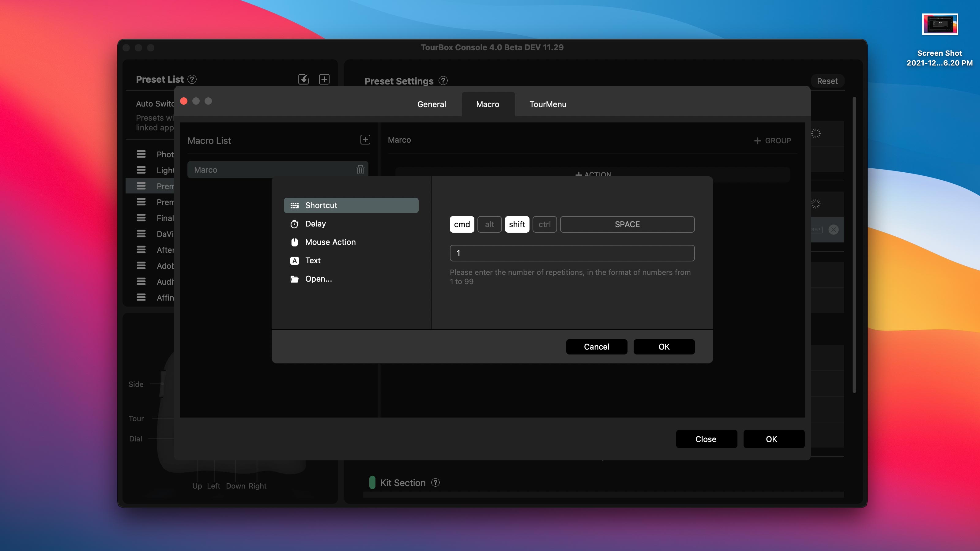Image resolution: width=980 pixels, height=551 pixels.
Task: Select the Shortcut action type
Action: pos(351,205)
